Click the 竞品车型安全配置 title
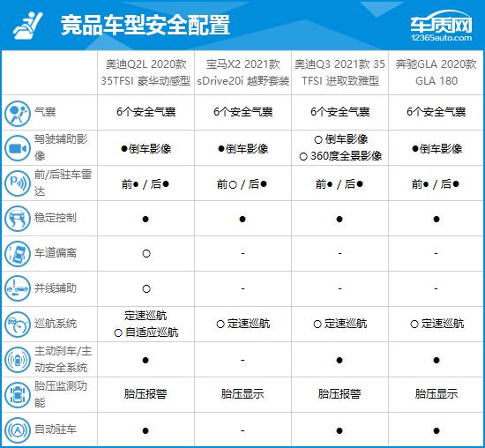Image resolution: width=485 pixels, height=448 pixels. [x=145, y=26]
